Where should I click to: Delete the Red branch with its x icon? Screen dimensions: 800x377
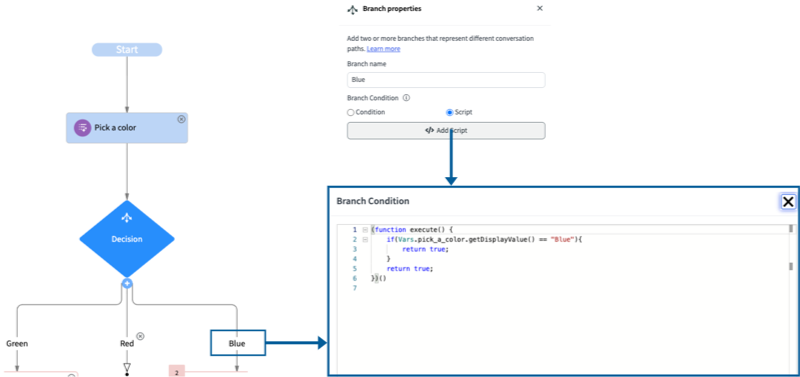point(141,336)
